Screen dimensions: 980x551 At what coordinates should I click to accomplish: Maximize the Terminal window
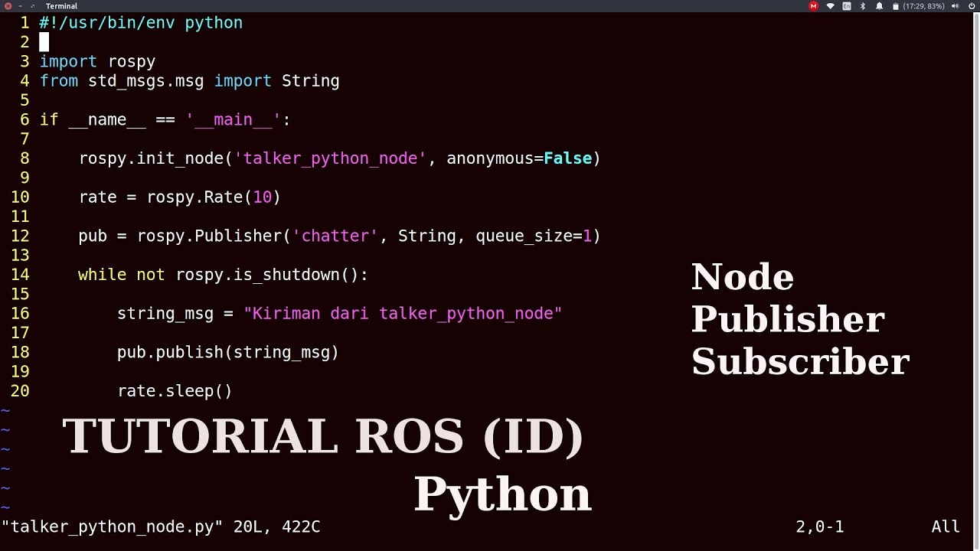tap(31, 6)
